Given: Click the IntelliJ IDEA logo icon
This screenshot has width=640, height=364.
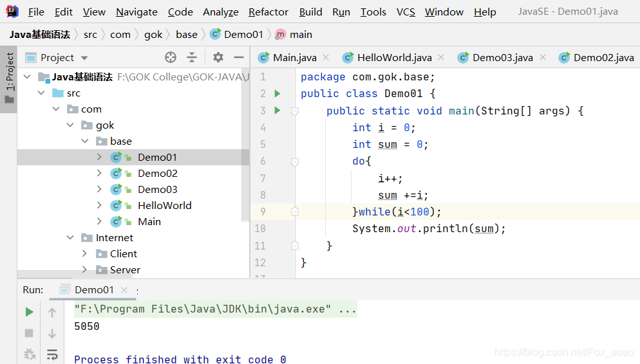Looking at the screenshot, I should (12, 12).
